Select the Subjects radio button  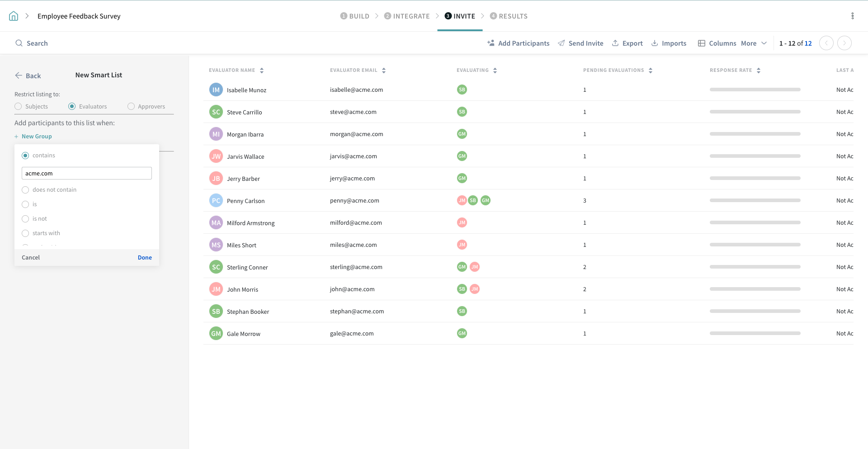click(x=18, y=107)
